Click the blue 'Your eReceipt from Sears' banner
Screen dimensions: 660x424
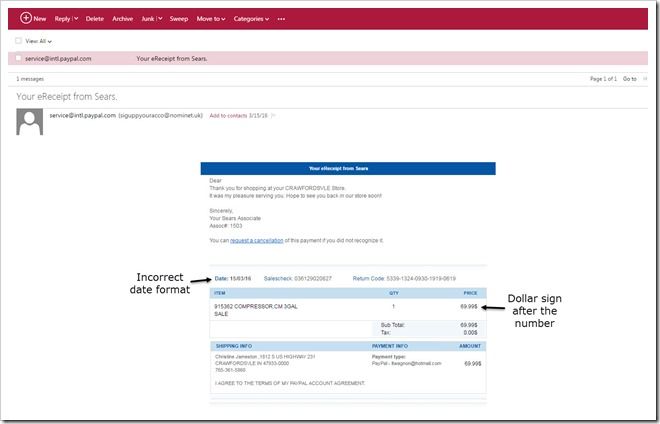pyautogui.click(x=348, y=168)
